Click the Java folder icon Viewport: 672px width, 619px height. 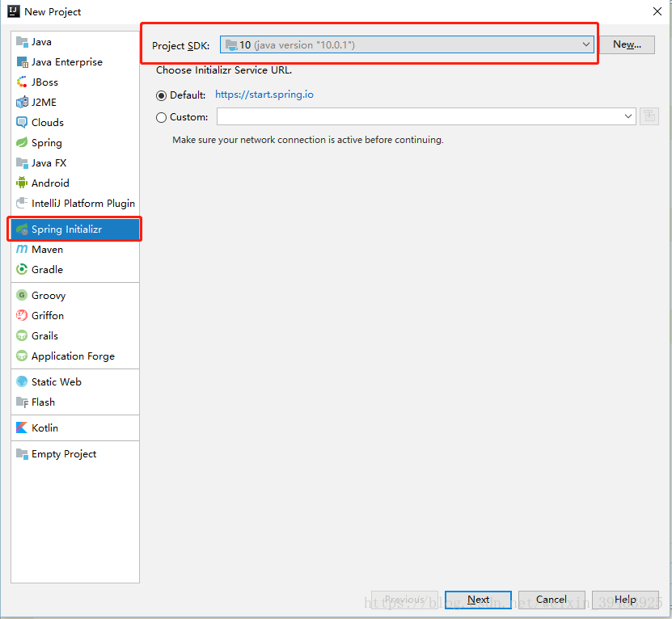point(22,41)
